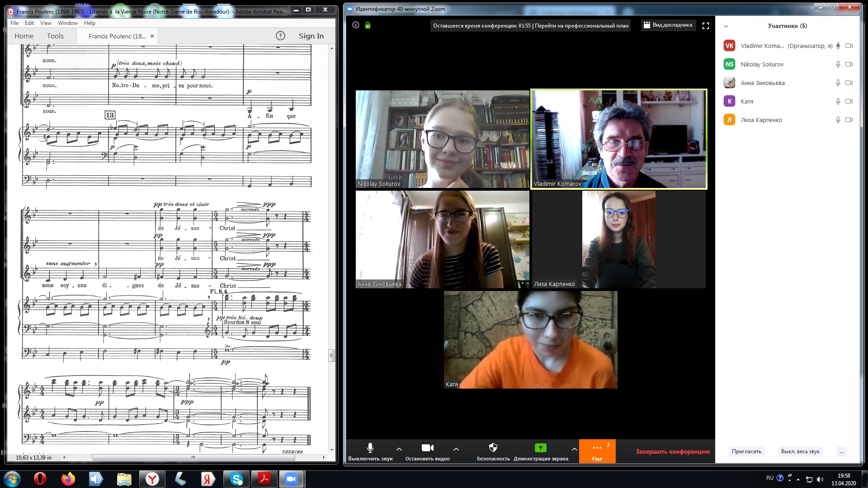Launch Opera from the taskbar
The image size is (868, 488).
tap(40, 479)
